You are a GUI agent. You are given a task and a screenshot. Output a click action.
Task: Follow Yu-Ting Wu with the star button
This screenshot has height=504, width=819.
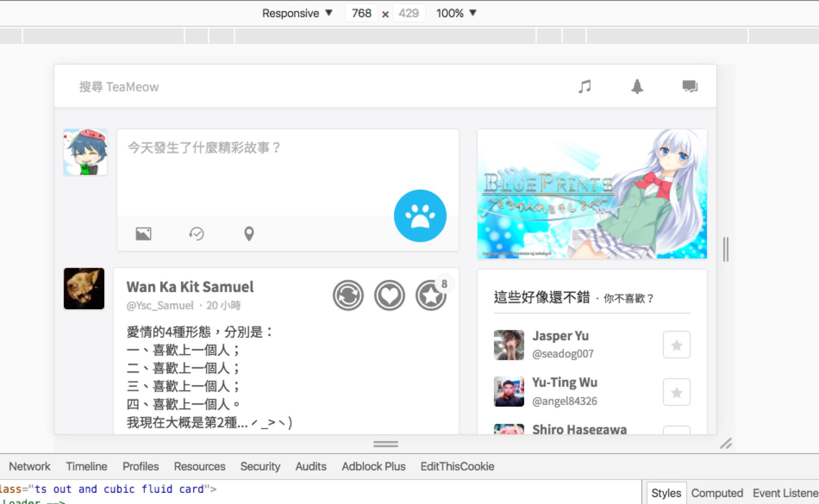click(x=676, y=392)
